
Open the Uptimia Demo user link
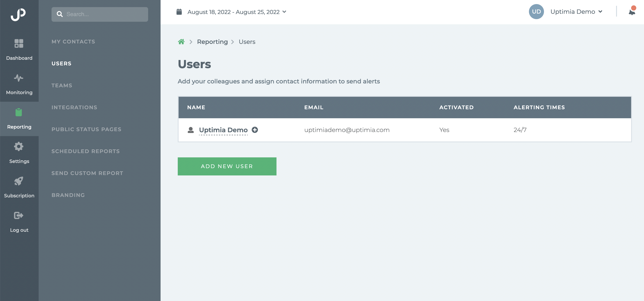click(223, 130)
